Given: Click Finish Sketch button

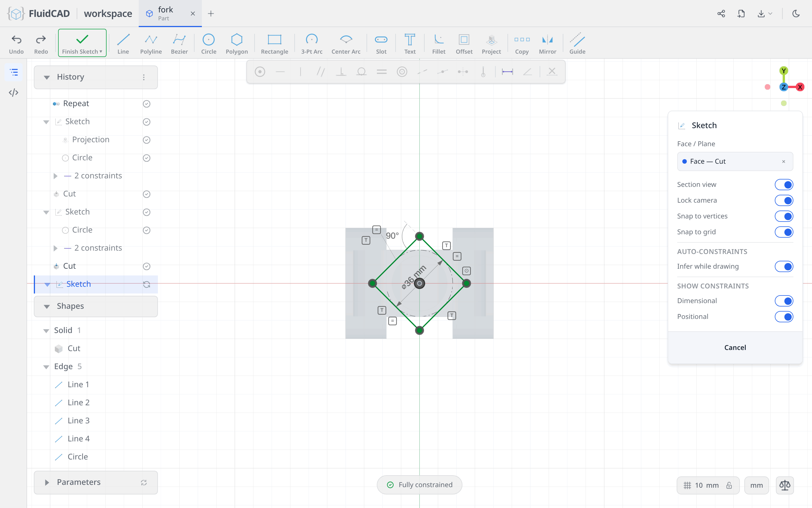Looking at the screenshot, I should pos(82,43).
